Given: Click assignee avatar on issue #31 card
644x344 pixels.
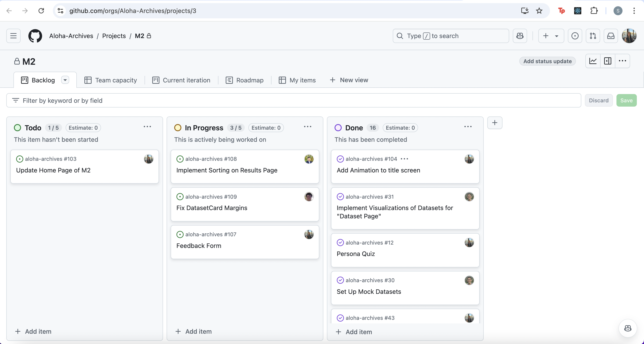Looking at the screenshot, I should (469, 197).
